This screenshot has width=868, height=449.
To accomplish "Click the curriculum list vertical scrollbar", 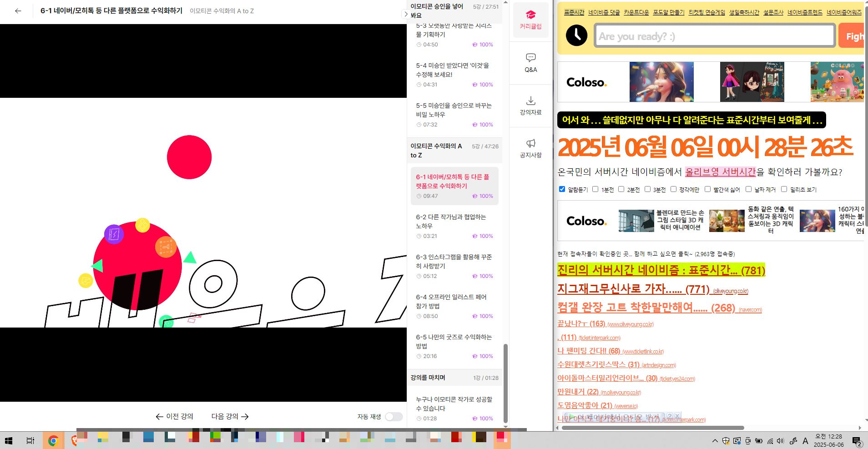I will [x=505, y=383].
